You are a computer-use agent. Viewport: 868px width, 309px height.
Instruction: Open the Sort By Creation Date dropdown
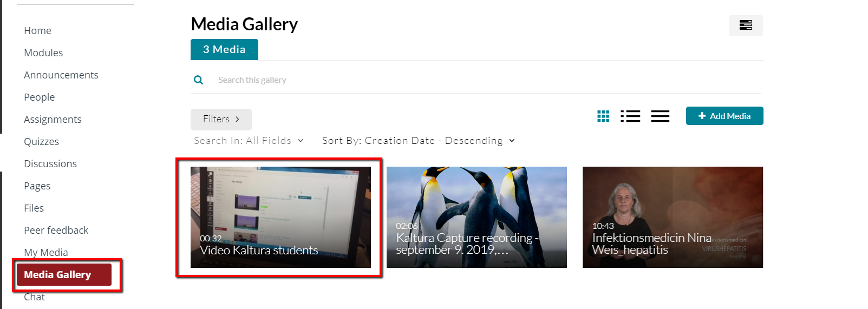click(419, 141)
